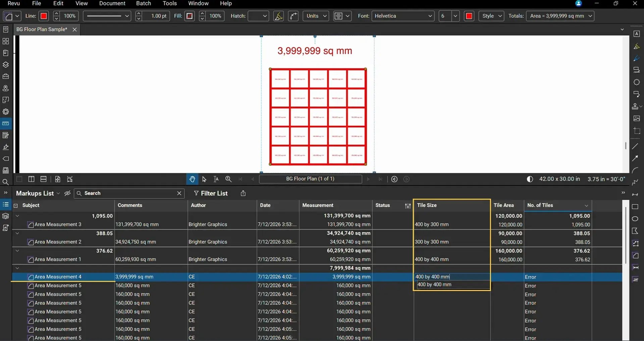Click the page navigation box
Screen dimensions: 644x341
point(310,179)
